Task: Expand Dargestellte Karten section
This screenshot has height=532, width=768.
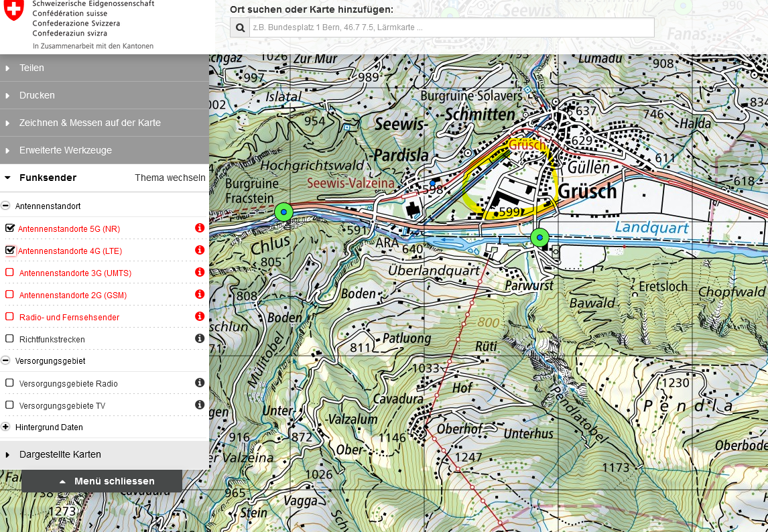Action: (x=105, y=454)
